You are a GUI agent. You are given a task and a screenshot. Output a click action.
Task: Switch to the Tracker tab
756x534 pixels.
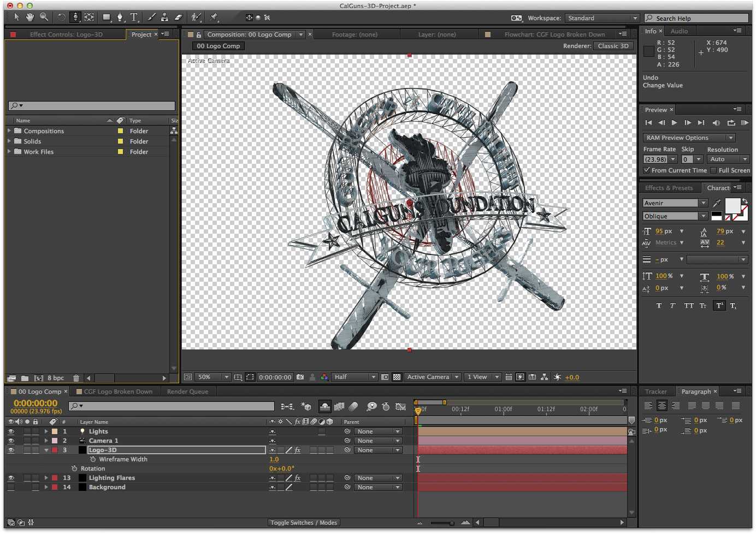[x=655, y=391]
